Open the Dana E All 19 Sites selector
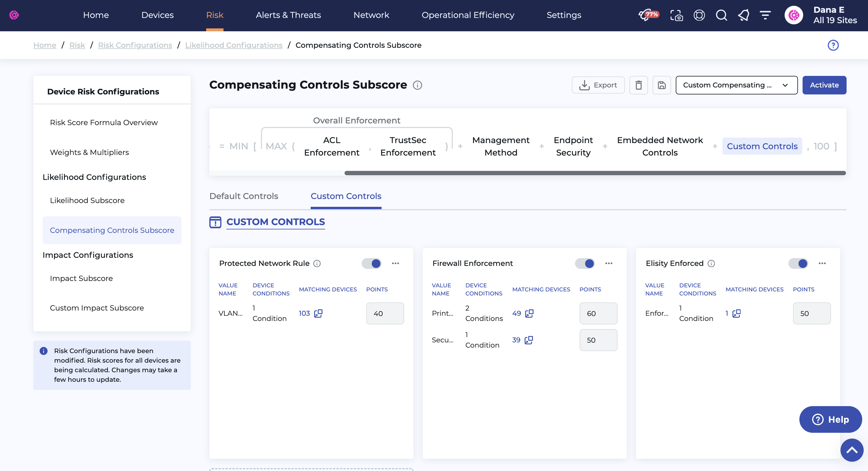 coord(835,15)
